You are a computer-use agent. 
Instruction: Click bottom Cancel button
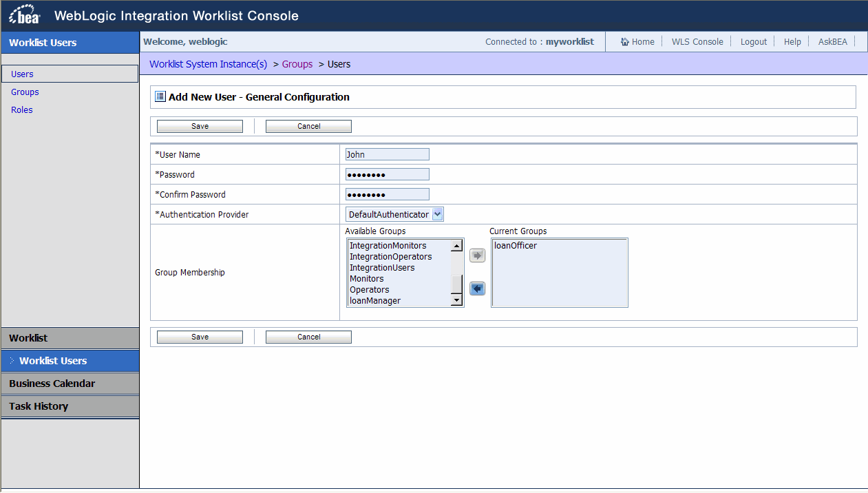point(308,337)
